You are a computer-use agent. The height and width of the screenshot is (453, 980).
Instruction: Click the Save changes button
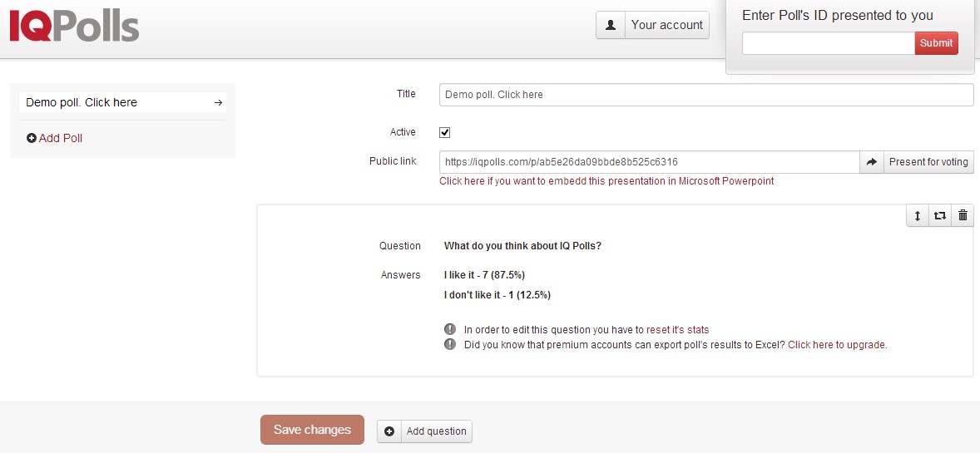(x=312, y=430)
